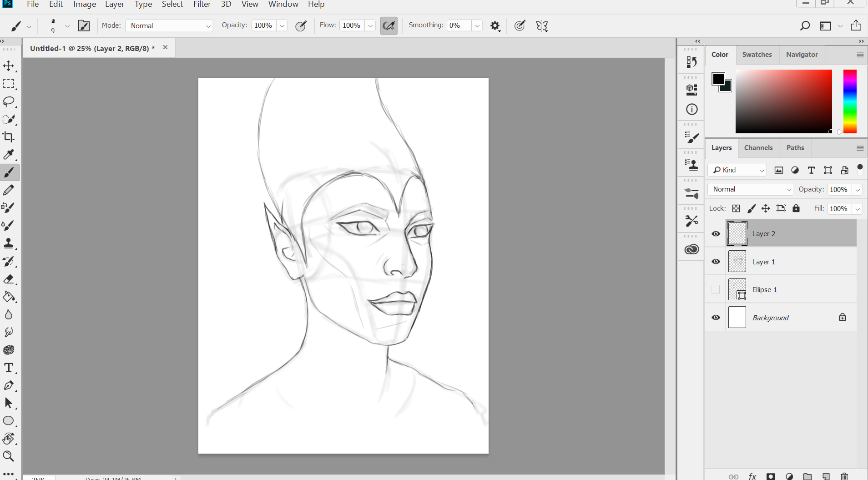Open the brush Opacity dropdown arrow

[x=282, y=26]
